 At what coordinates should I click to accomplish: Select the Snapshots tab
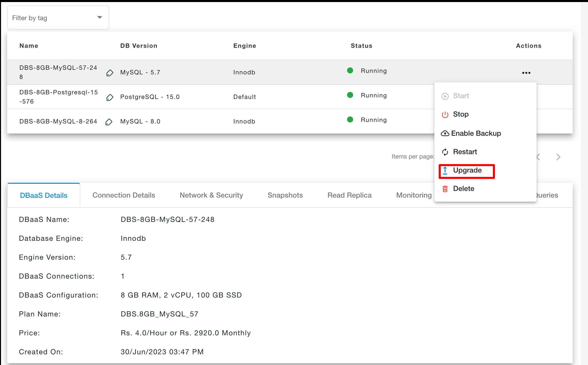pyautogui.click(x=286, y=195)
